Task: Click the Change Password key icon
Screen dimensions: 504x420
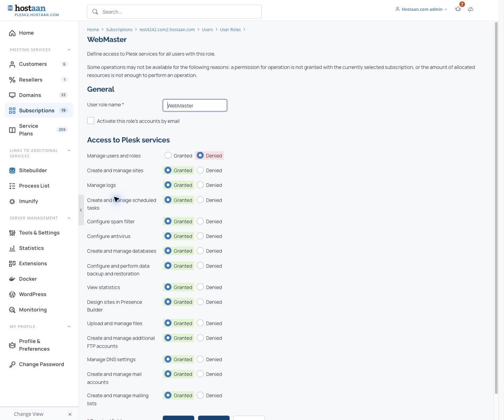Action: (x=12, y=364)
